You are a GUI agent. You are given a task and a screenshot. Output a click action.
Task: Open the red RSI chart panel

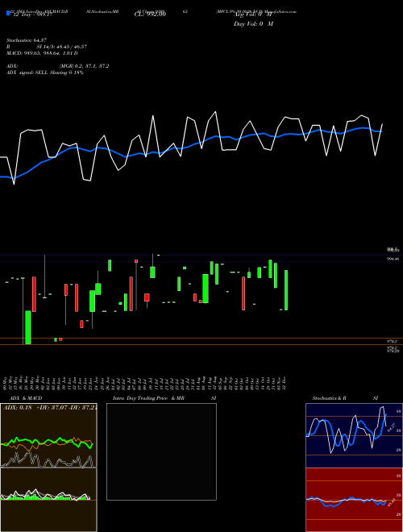(354, 500)
